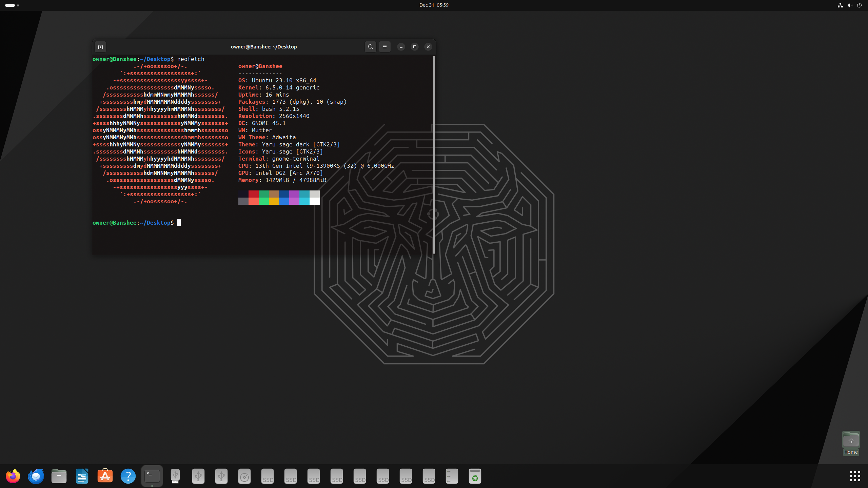Click the 'Kernel: 6.5.0-14-generic' line
Viewport: 868px width, 488px height.
click(279, 87)
